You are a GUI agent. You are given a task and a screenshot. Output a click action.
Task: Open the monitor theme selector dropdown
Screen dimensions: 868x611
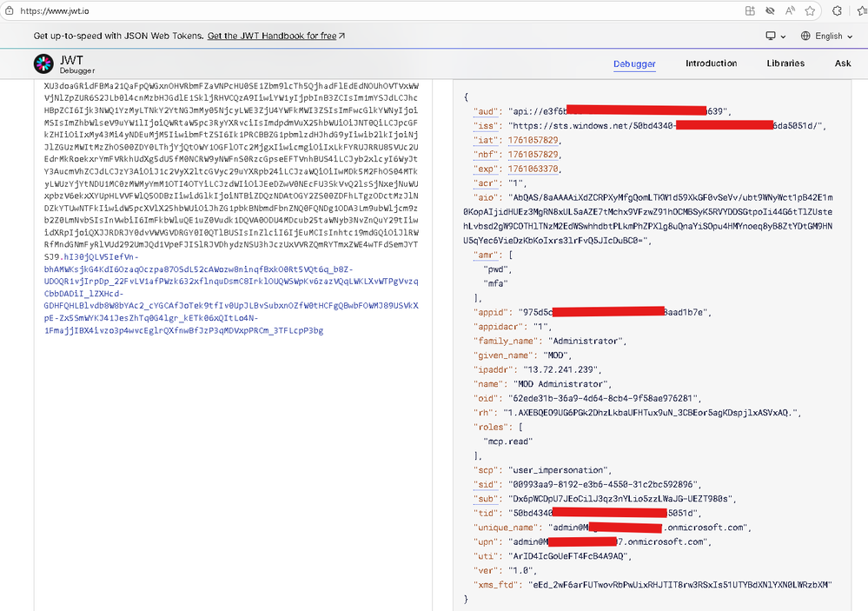pyautogui.click(x=776, y=36)
